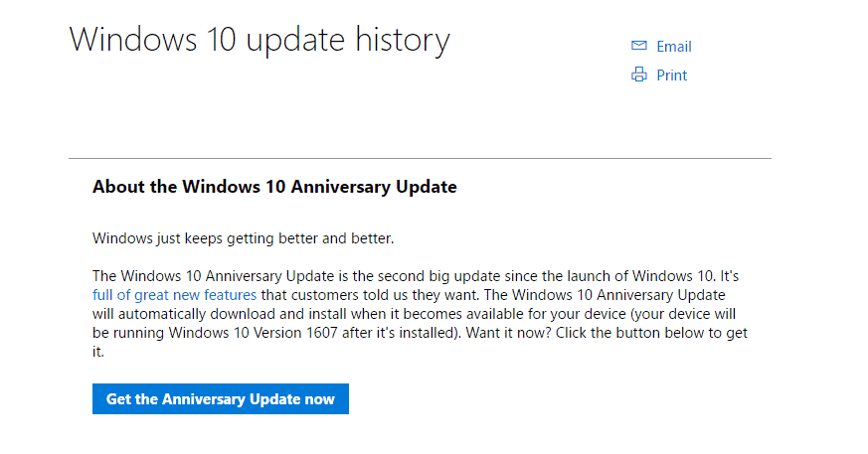868x454 pixels.
Task: Select the Print link
Action: click(671, 76)
